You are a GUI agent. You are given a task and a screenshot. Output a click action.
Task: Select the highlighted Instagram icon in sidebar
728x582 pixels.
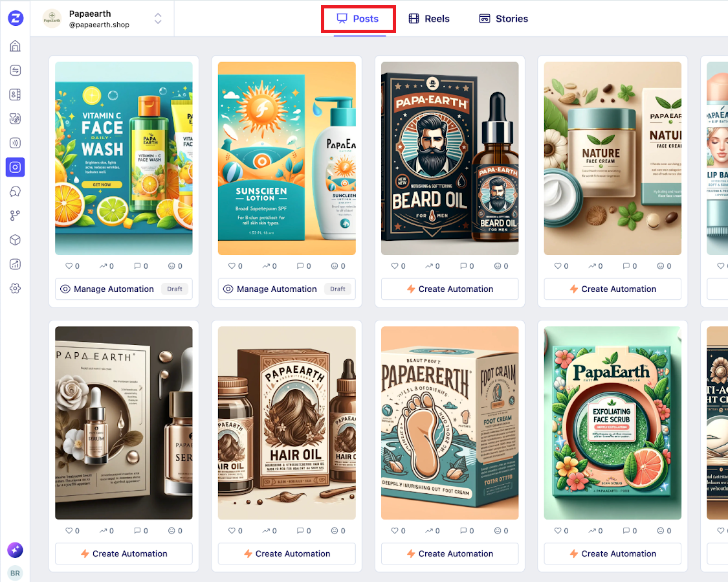(x=16, y=167)
